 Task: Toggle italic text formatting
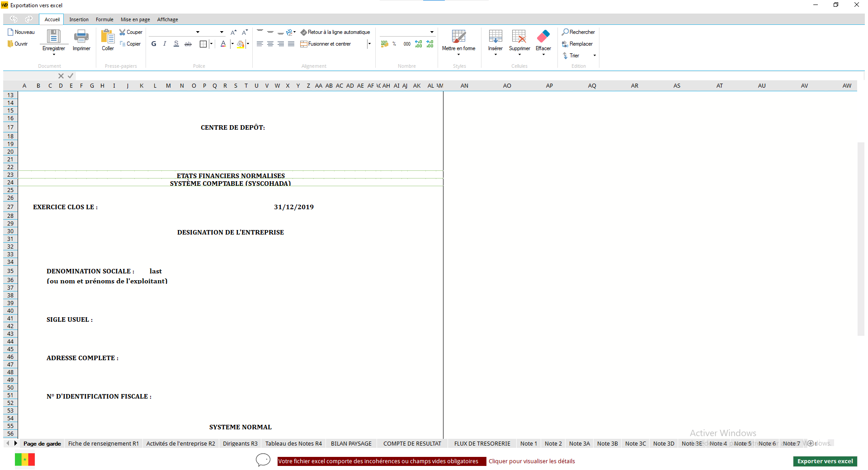[x=165, y=44]
